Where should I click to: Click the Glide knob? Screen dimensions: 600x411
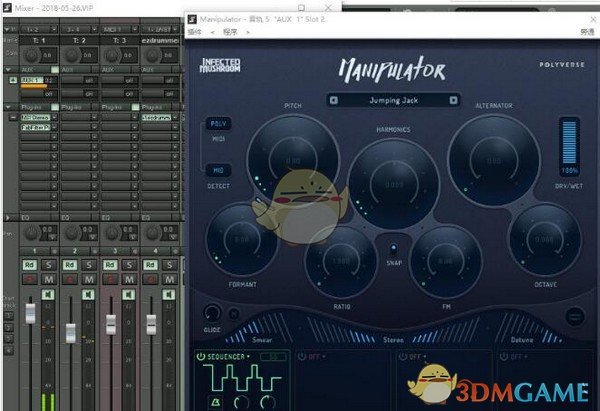pos(212,313)
